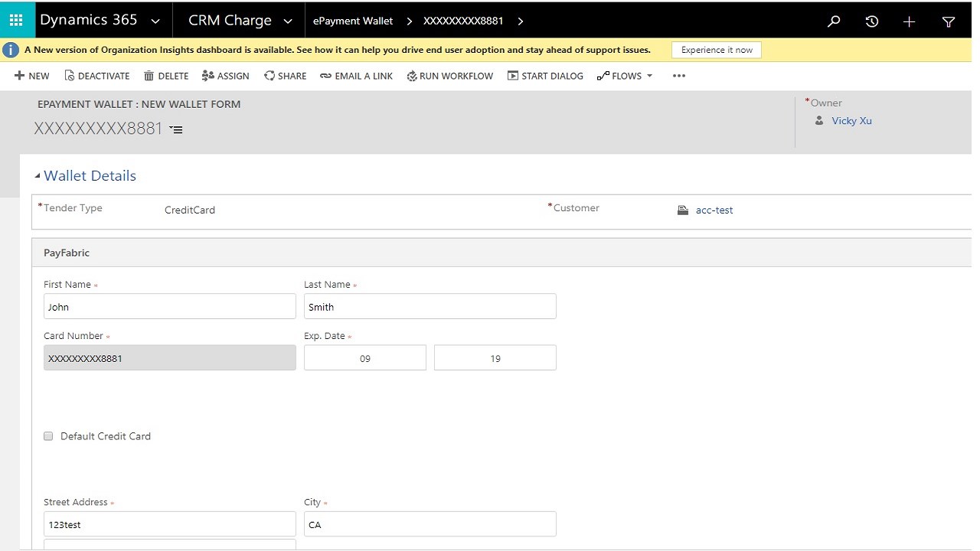Click RUN WORKFLOW command
The image size is (980, 551).
[450, 76]
